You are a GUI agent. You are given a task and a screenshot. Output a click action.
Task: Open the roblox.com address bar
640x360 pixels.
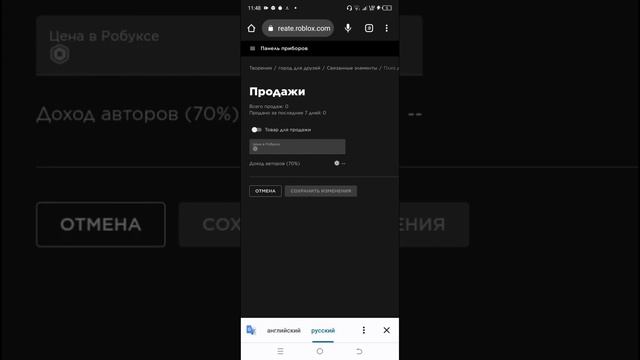[x=298, y=28]
